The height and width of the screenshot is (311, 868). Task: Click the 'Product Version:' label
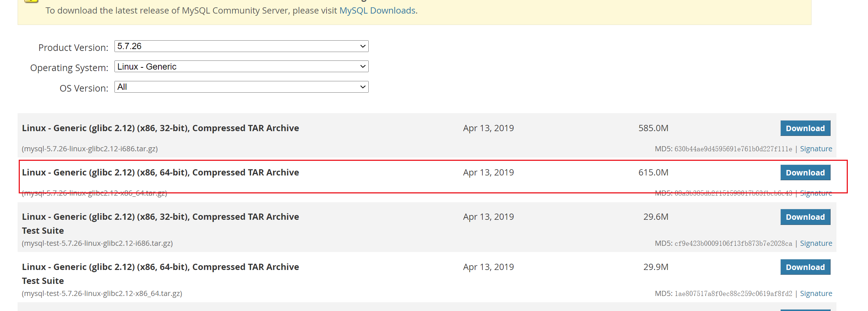click(73, 48)
